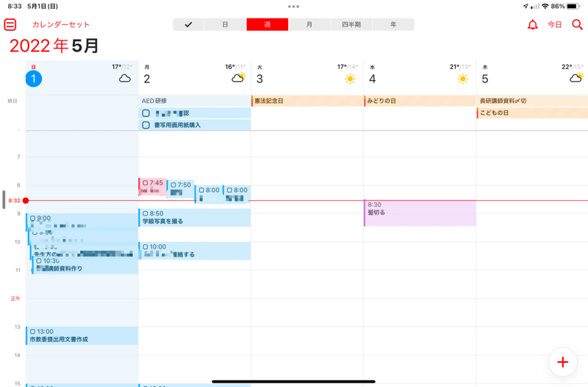
Task: Check off 13:00 市教委提出用文書作成 task
Action: (x=32, y=331)
